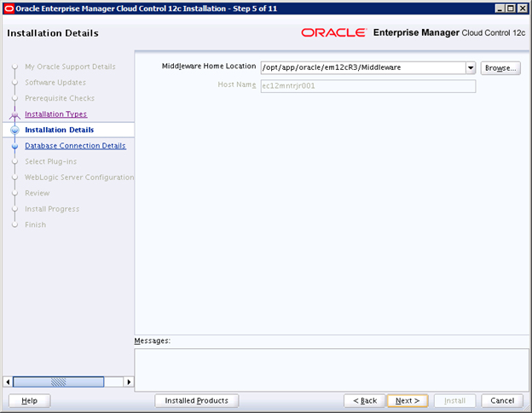
Task: Click the Installation Details page heading
Action: (x=53, y=33)
